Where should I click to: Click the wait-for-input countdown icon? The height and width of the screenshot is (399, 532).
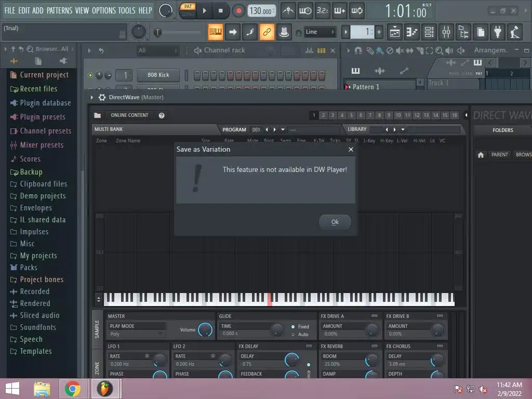pos(305,11)
